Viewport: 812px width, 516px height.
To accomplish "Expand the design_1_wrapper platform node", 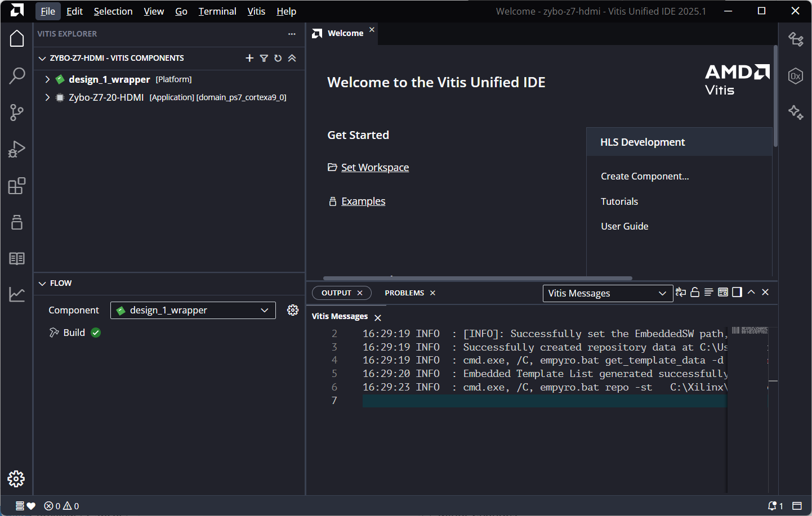I will tap(47, 79).
